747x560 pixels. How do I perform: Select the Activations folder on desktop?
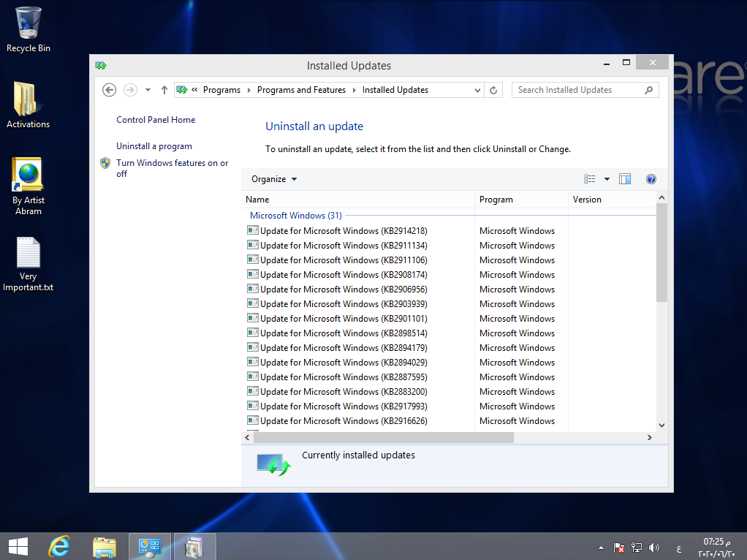pyautogui.click(x=28, y=105)
